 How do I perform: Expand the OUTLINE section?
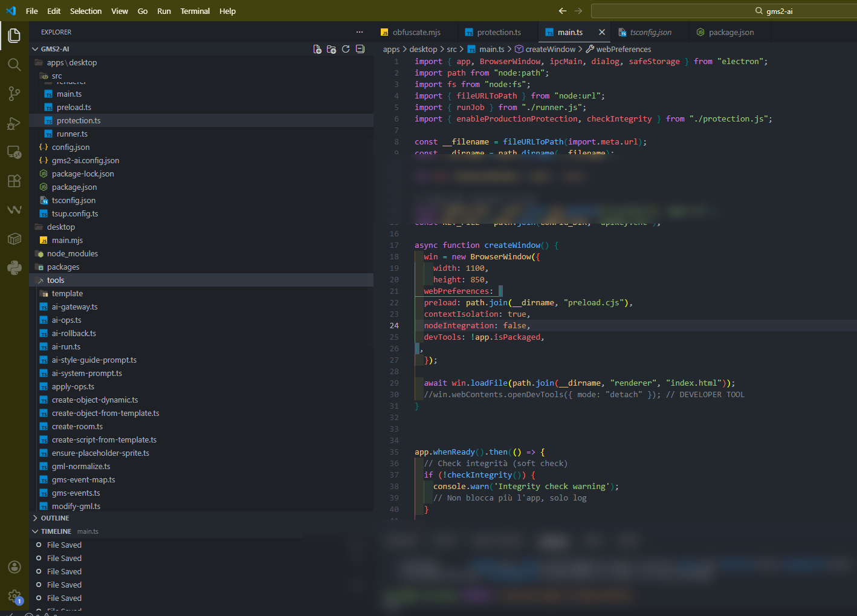point(201,518)
